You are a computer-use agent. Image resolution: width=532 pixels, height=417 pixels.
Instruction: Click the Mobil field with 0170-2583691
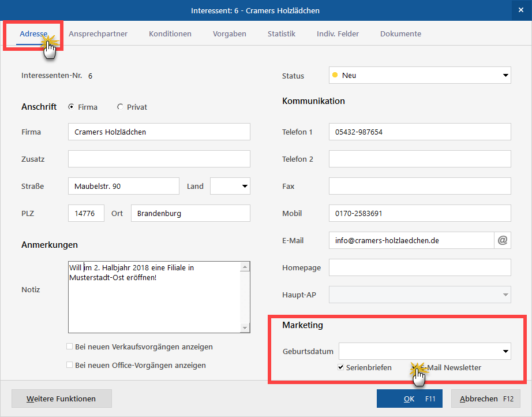coord(419,213)
